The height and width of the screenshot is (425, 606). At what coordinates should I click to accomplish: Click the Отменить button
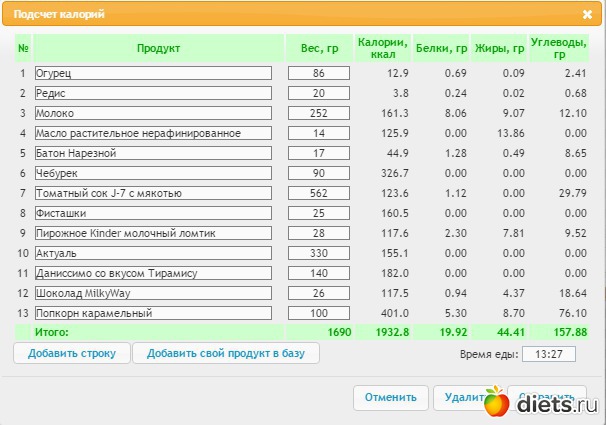point(391,398)
